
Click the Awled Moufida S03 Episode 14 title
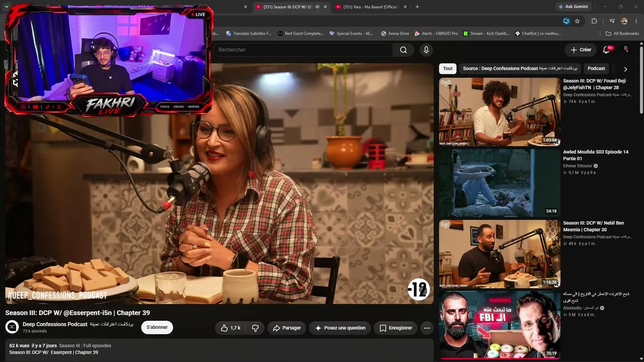596,155
